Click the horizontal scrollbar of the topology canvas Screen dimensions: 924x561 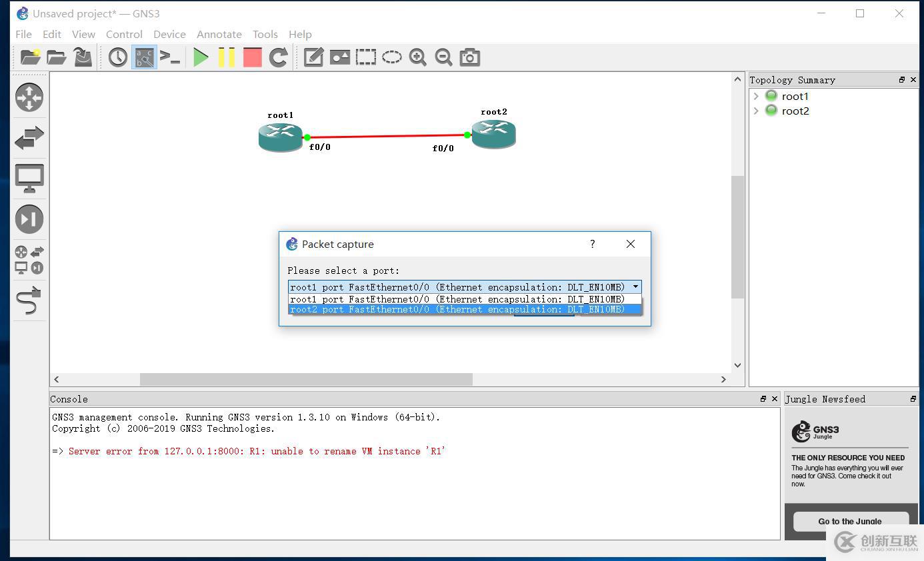pos(306,379)
